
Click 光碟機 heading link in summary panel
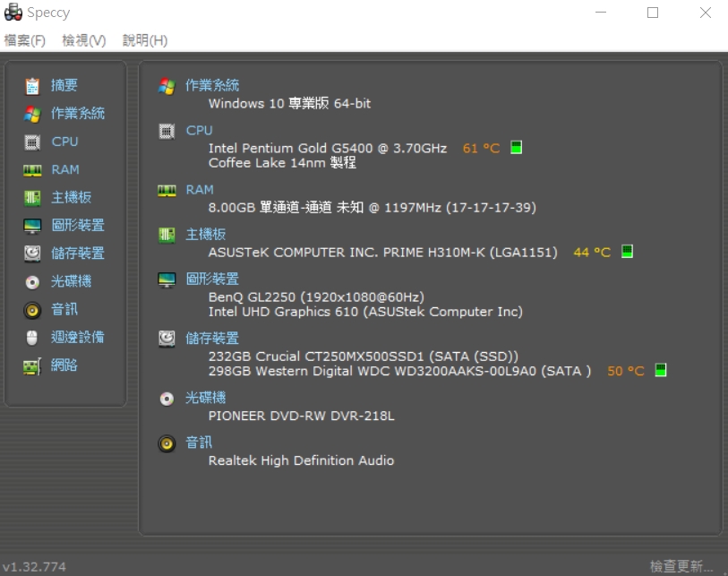[x=206, y=398]
